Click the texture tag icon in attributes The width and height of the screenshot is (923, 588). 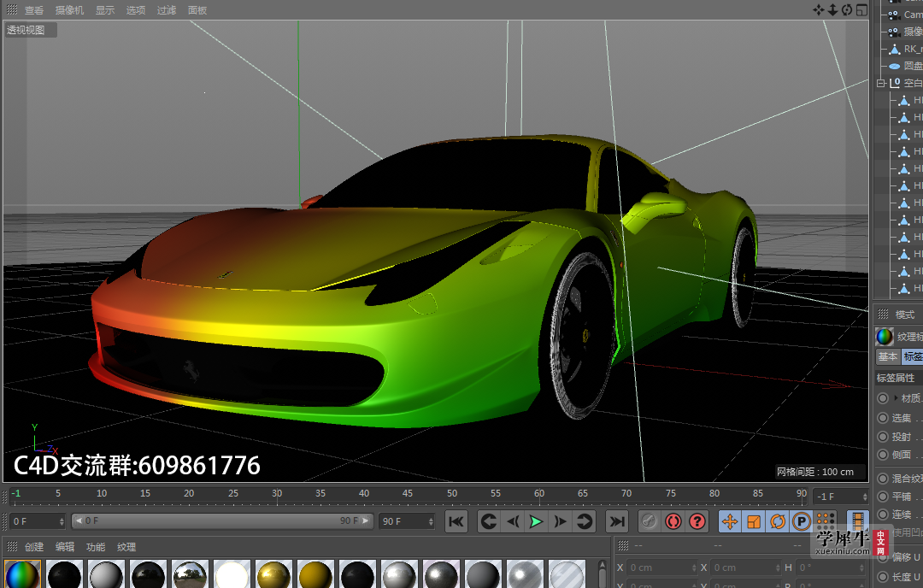tap(885, 337)
